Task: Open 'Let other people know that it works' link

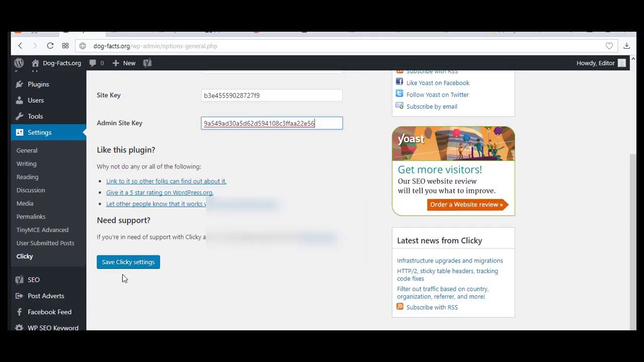Action: click(156, 204)
